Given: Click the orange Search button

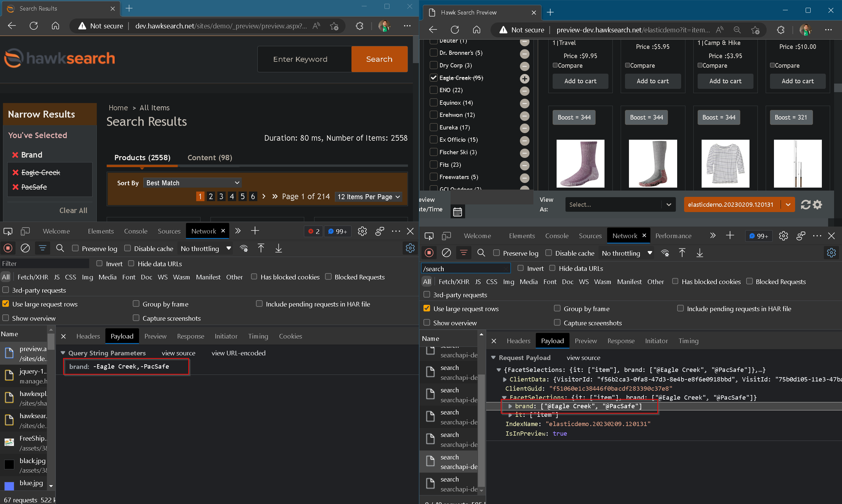Looking at the screenshot, I should point(379,59).
